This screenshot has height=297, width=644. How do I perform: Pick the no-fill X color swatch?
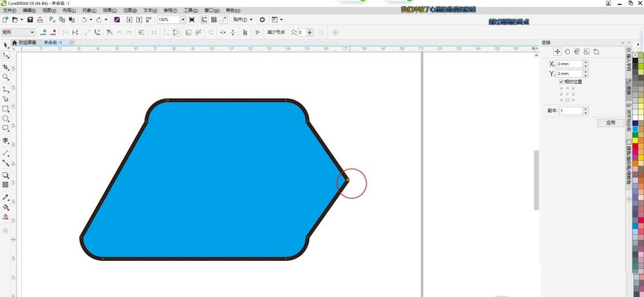pos(636,54)
